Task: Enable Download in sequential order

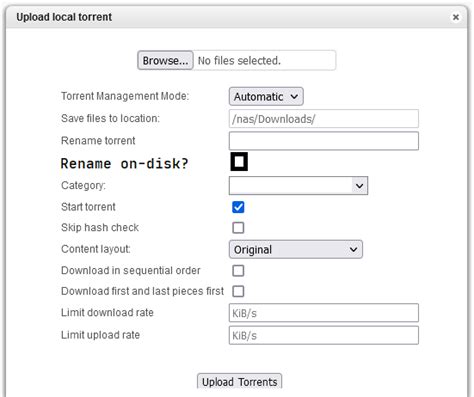Action: pyautogui.click(x=238, y=271)
